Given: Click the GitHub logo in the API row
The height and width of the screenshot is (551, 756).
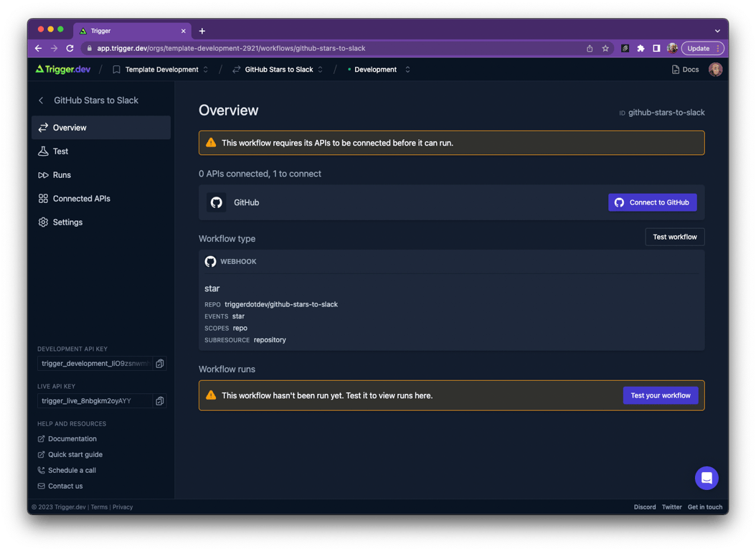Looking at the screenshot, I should point(217,202).
